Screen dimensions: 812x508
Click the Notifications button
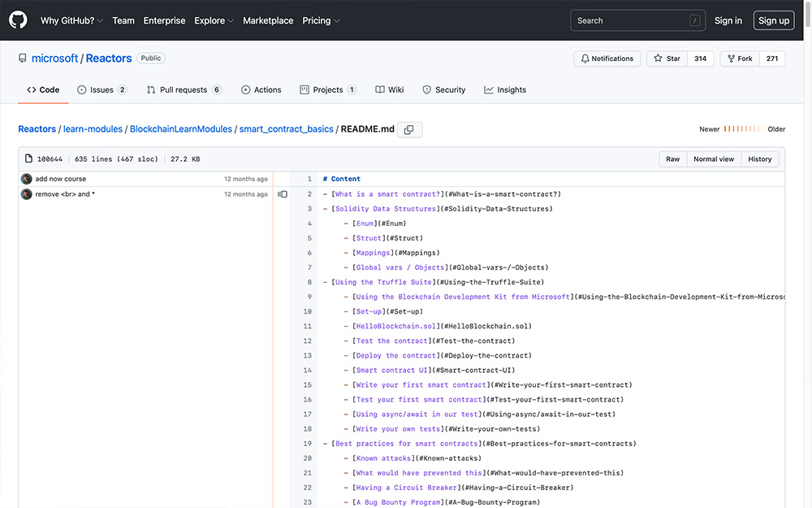pos(607,59)
